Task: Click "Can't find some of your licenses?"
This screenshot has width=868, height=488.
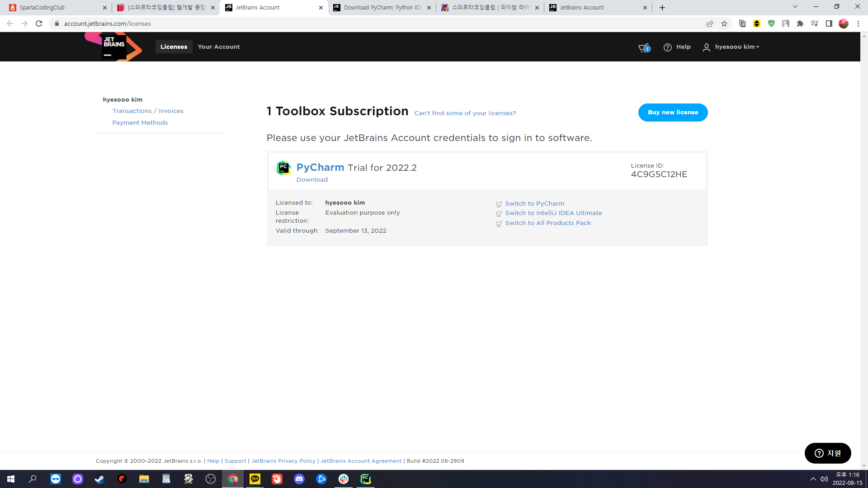Action: tap(465, 113)
